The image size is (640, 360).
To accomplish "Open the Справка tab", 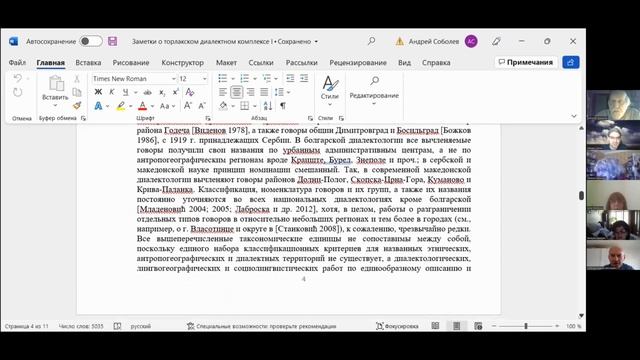I will pyautogui.click(x=436, y=62).
